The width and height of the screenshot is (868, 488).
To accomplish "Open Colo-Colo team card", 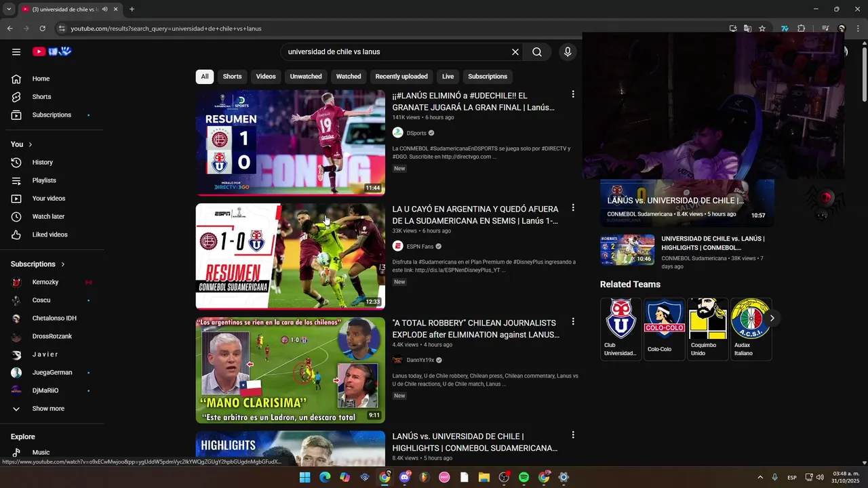I will [665, 329].
